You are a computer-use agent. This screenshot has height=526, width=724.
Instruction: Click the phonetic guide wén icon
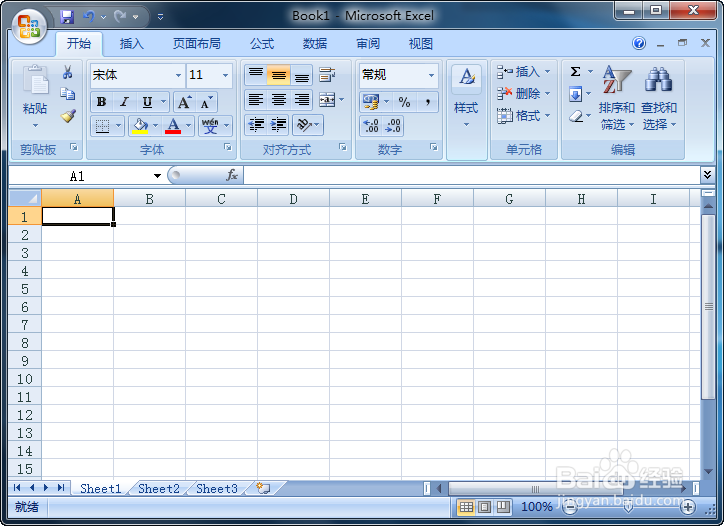point(210,125)
